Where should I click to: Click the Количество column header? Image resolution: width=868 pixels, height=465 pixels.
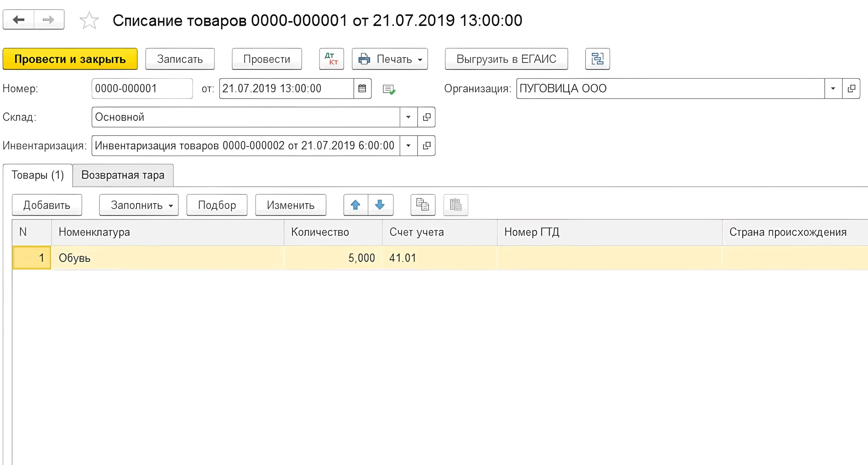333,232
